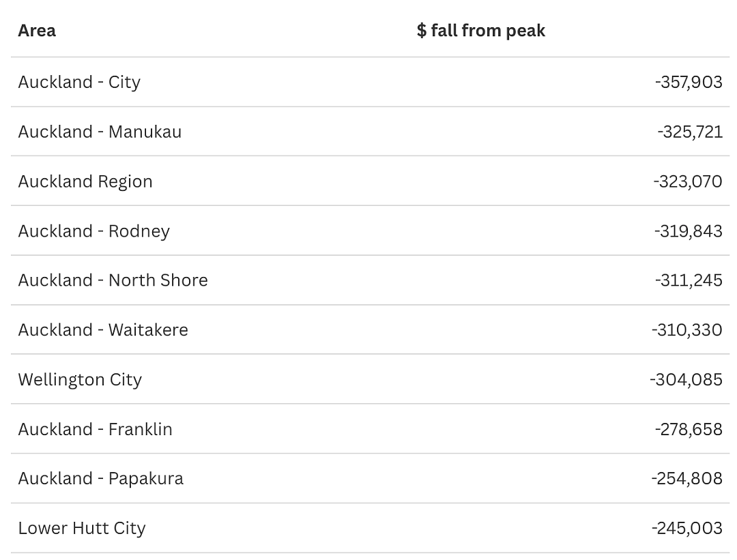Click the -304,085 value
Screen dimensions: 737x560
tap(686, 380)
